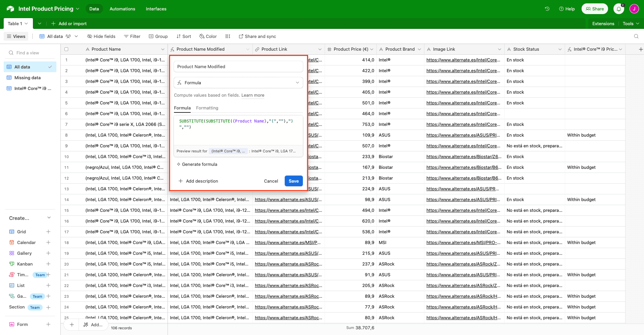Open Product Name column menu chevron

[x=163, y=49]
